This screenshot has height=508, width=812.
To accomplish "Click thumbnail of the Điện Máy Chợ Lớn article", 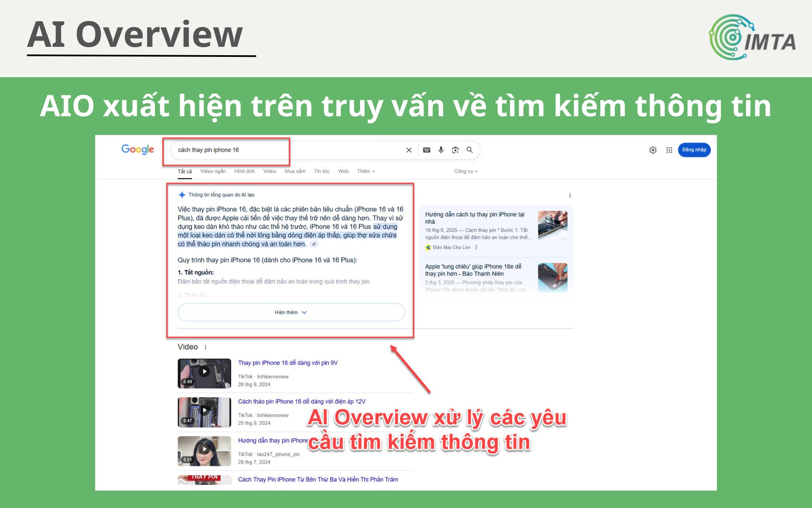I will point(553,225).
